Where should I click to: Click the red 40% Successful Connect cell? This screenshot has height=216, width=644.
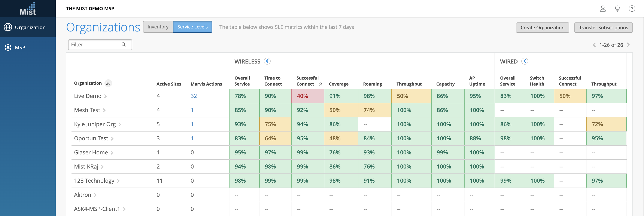tap(307, 96)
